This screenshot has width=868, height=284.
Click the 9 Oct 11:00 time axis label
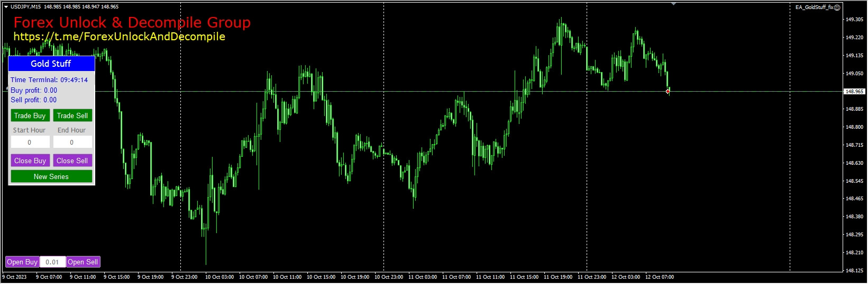point(83,277)
